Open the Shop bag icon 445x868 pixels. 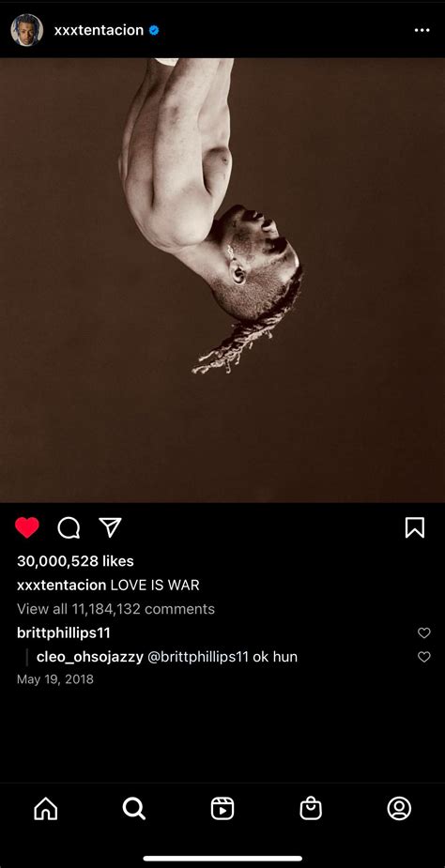311,808
